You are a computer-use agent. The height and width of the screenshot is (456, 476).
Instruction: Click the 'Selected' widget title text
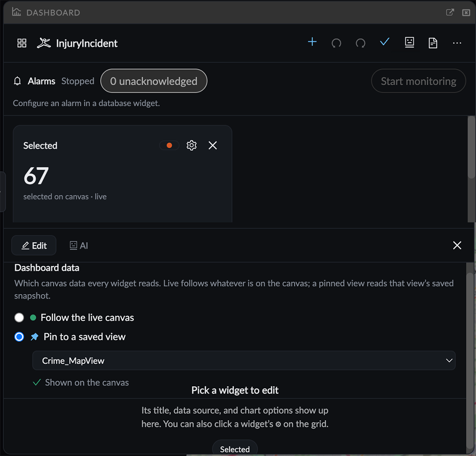tap(41, 146)
